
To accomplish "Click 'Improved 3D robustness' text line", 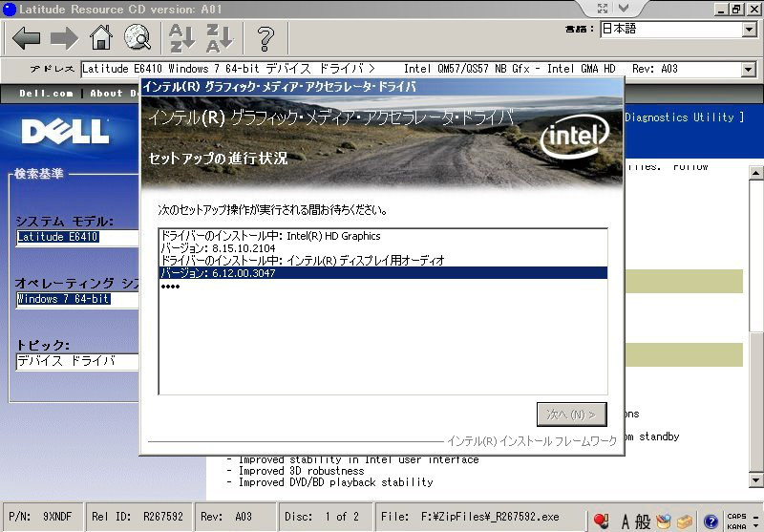I will click(x=301, y=471).
